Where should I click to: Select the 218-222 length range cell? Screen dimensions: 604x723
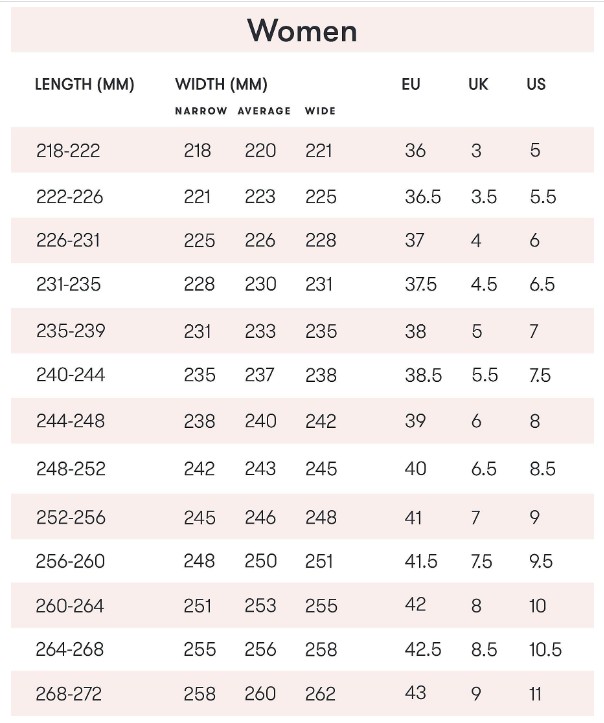[67, 151]
